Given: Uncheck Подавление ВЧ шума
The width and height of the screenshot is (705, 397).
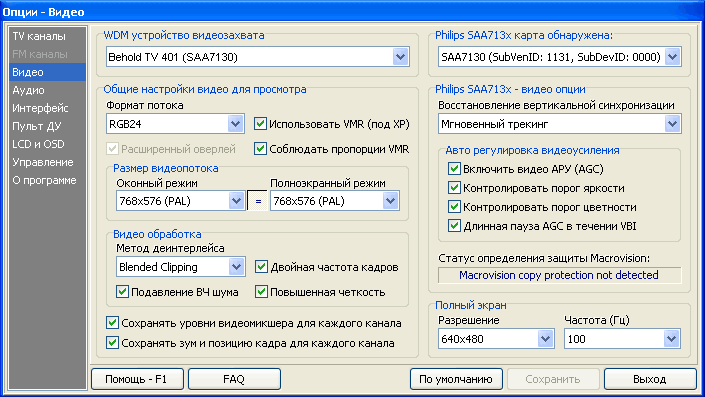Looking at the screenshot, I should click(x=177, y=292).
